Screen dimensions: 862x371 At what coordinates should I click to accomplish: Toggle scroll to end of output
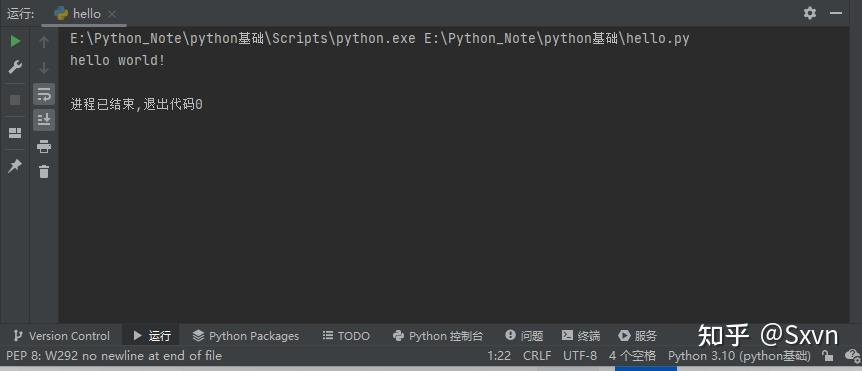[44, 119]
